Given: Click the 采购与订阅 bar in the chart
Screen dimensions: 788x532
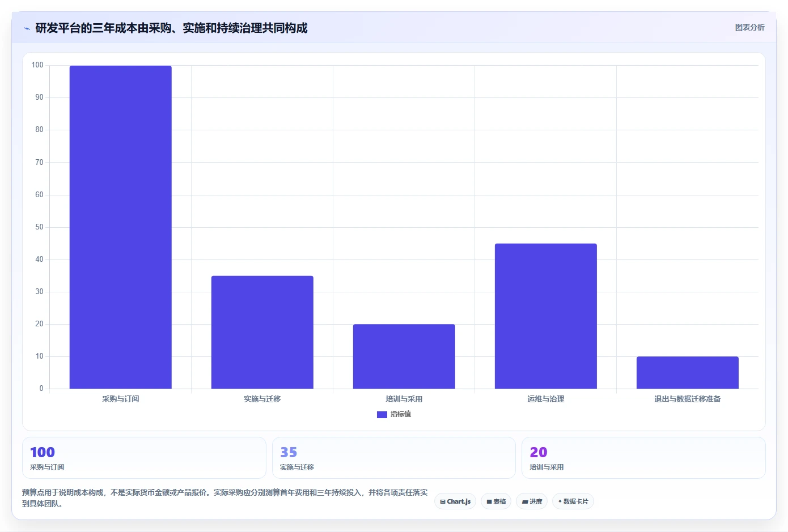Looking at the screenshot, I should pyautogui.click(x=121, y=227).
